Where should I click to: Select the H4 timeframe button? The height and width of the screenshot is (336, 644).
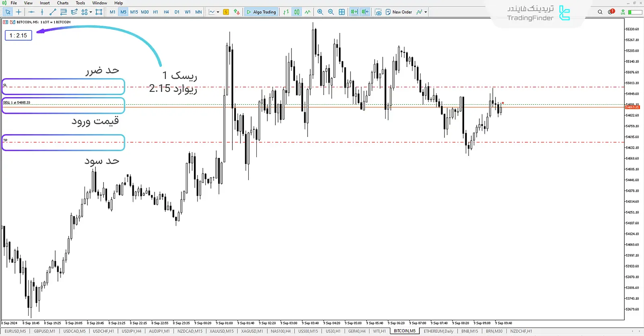coord(166,12)
